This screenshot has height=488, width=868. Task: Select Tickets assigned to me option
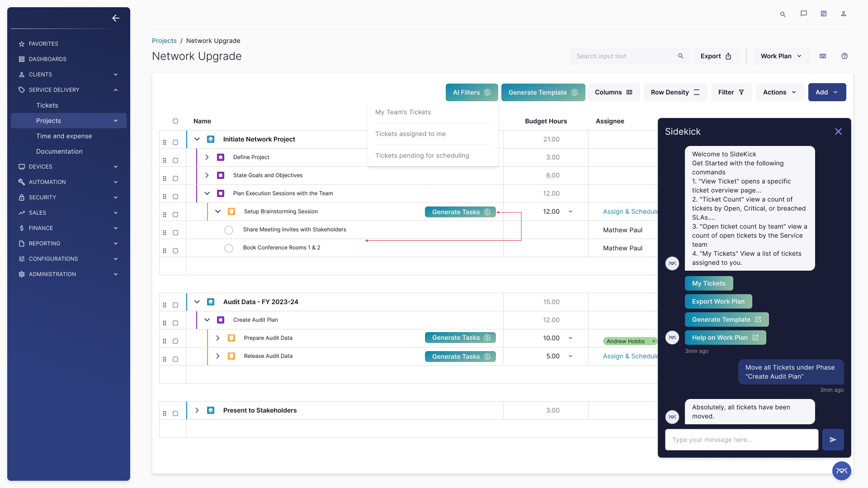pos(410,134)
